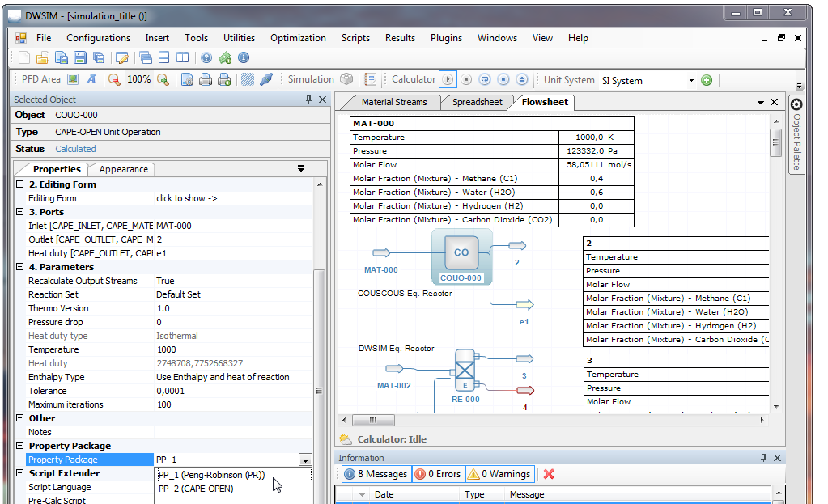Zoom out the flowsheet
The image size is (828, 504).
tap(114, 79)
